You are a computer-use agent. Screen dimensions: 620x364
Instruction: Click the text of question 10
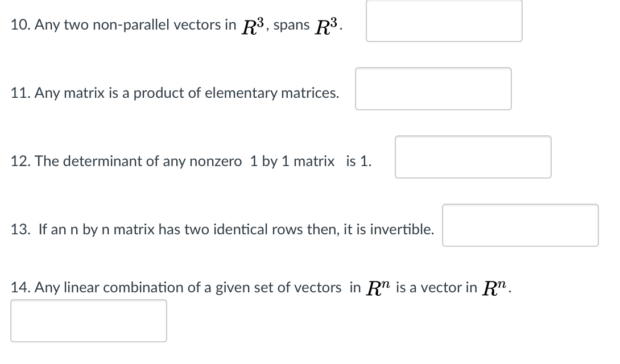[x=171, y=25]
